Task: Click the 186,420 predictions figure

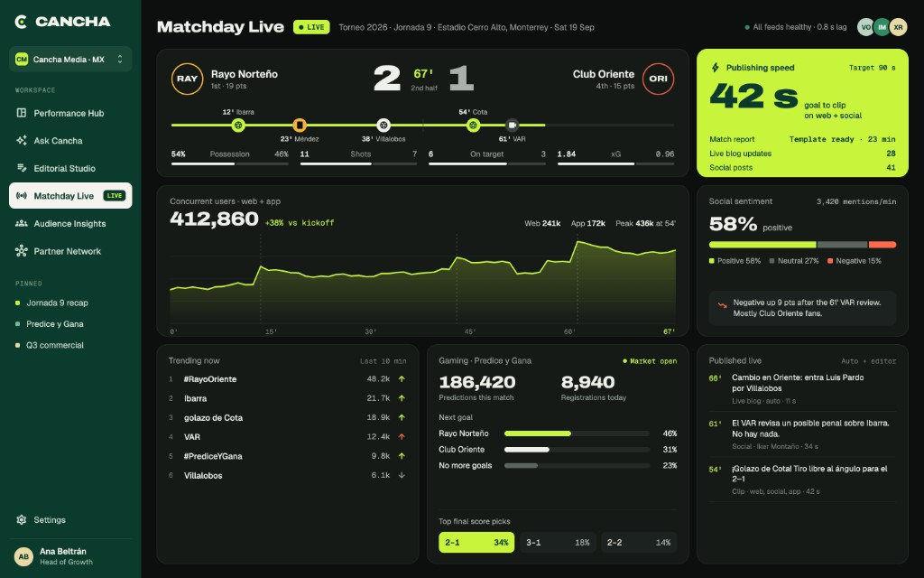Action: tap(477, 382)
